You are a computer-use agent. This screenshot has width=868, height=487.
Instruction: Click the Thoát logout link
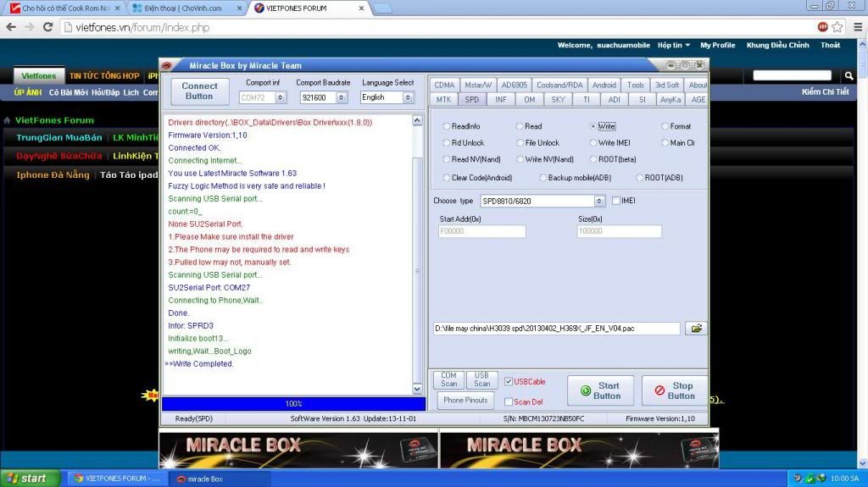click(830, 46)
